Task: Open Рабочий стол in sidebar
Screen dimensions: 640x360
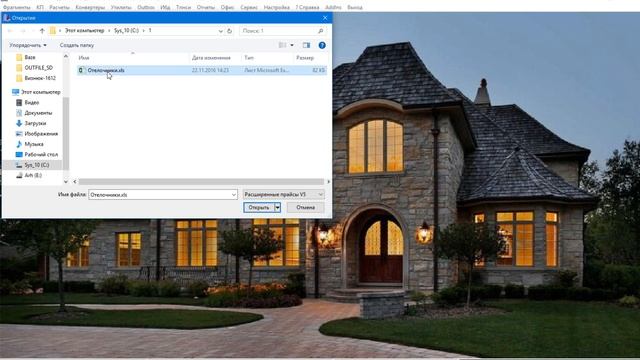Action: 41,154
